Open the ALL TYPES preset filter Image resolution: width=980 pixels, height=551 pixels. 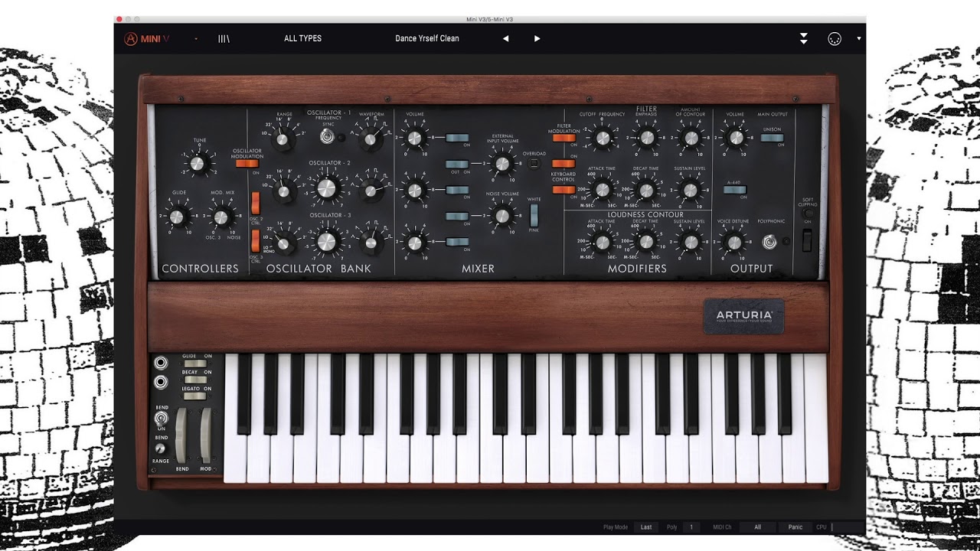302,38
